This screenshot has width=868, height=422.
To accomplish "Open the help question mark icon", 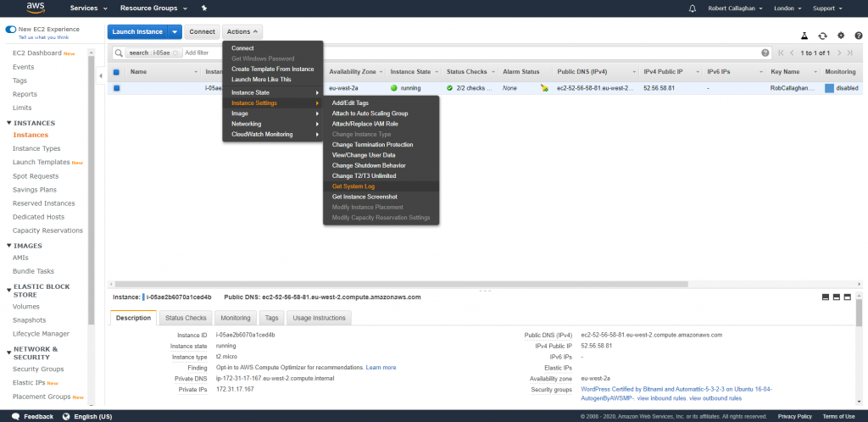I will 859,36.
